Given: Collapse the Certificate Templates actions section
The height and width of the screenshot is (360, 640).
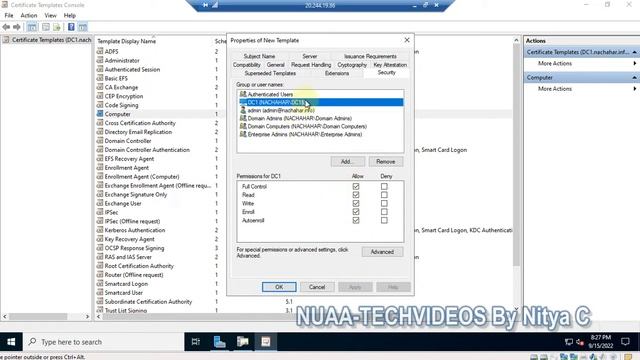Looking at the screenshot, I should click(x=634, y=52).
